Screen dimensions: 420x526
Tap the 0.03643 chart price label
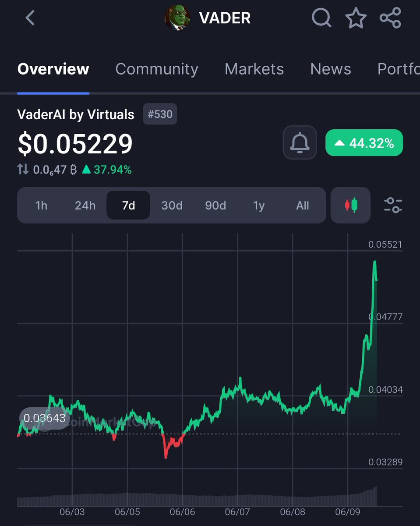[x=45, y=418]
